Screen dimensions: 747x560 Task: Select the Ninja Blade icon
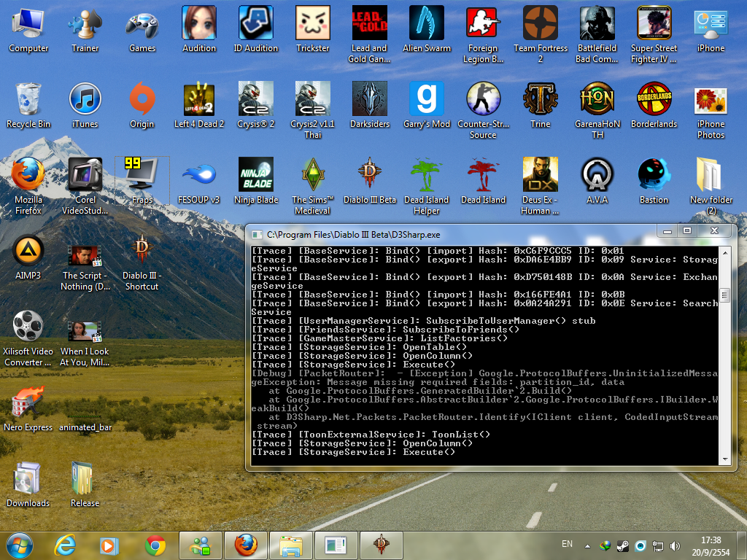[x=256, y=181]
